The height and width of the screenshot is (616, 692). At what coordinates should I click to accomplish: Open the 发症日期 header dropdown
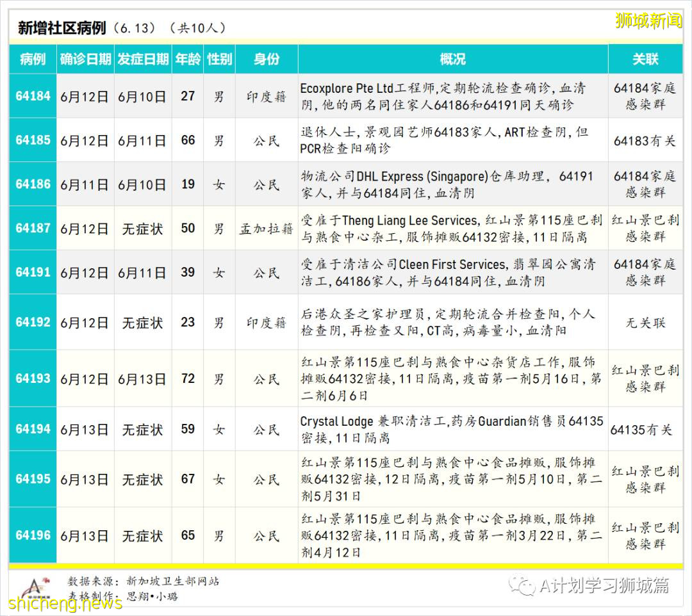pos(142,59)
